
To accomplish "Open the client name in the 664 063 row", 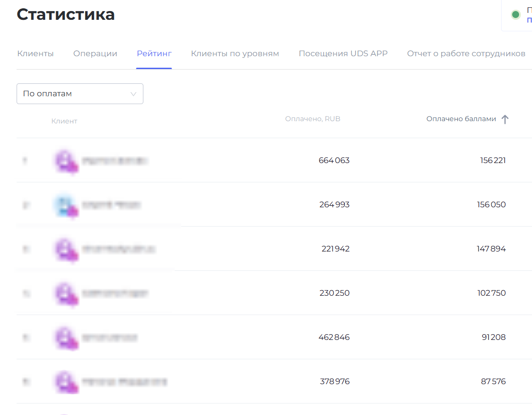I will coord(115,160).
